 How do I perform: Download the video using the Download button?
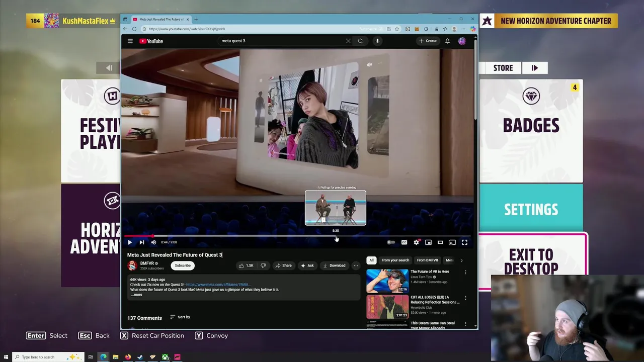(x=334, y=265)
